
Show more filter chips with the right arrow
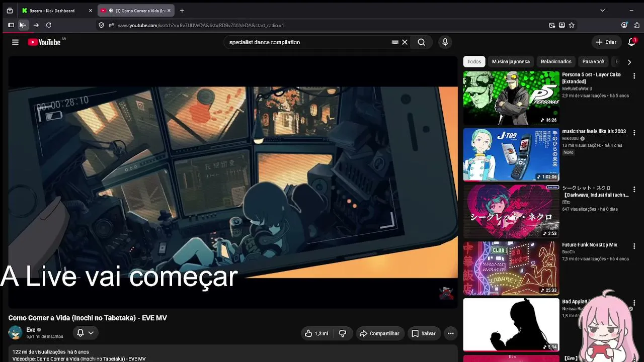[629, 62]
